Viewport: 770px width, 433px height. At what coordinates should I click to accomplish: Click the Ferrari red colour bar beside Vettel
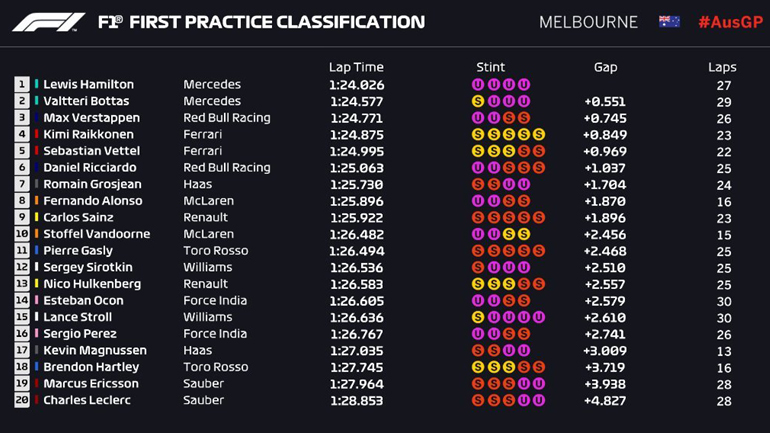point(37,151)
